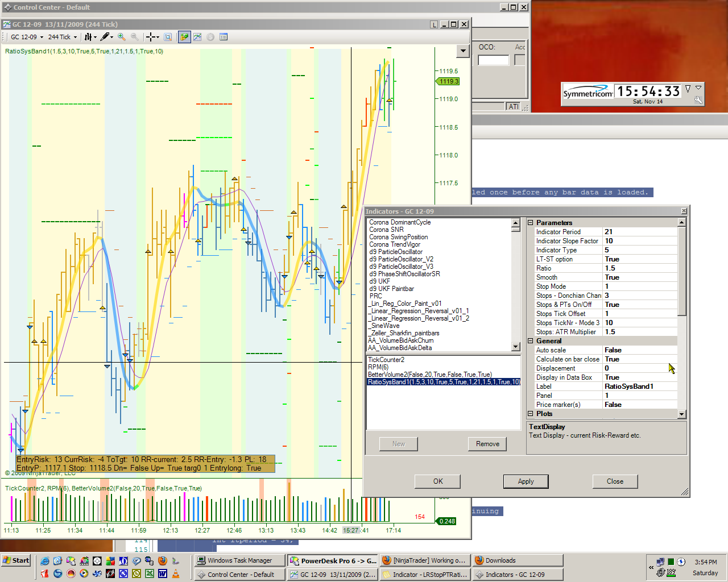Click the network computers system tray icon

[x=660, y=562]
